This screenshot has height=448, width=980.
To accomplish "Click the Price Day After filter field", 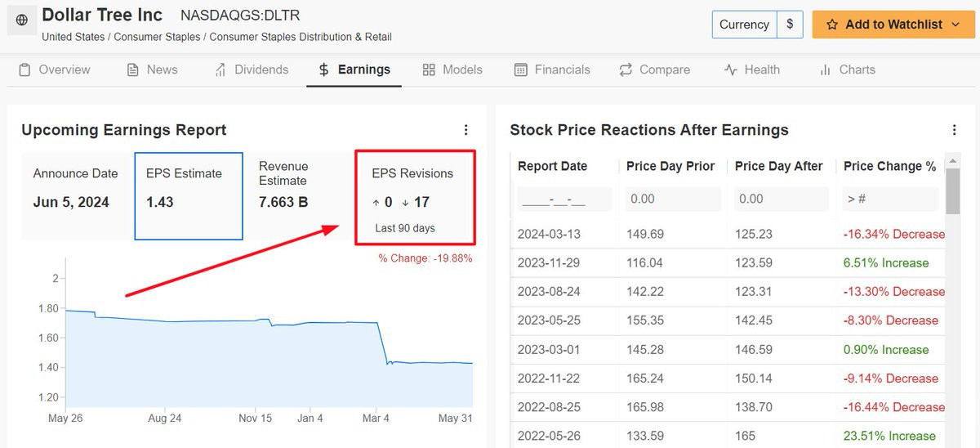I will tap(782, 199).
